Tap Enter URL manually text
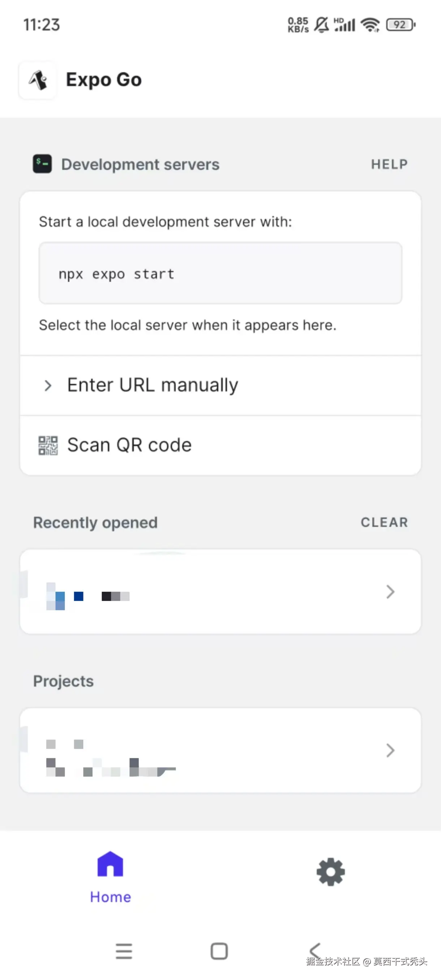The width and height of the screenshot is (441, 980). pos(153,385)
